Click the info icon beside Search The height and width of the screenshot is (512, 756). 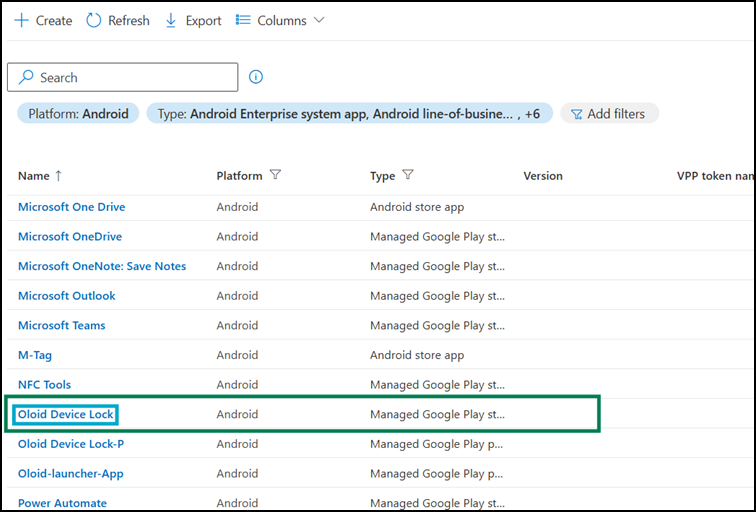tap(256, 77)
